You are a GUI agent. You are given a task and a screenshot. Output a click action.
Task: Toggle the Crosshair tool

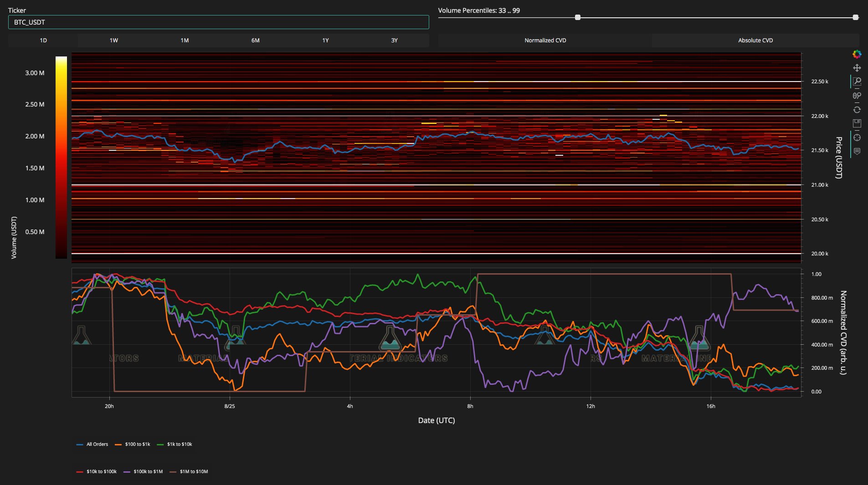857,138
